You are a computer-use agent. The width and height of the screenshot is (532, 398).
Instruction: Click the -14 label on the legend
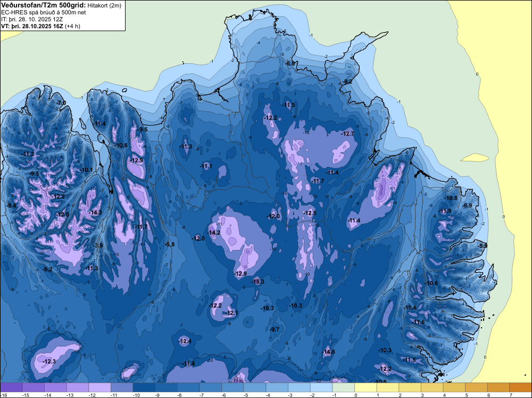tap(48, 395)
